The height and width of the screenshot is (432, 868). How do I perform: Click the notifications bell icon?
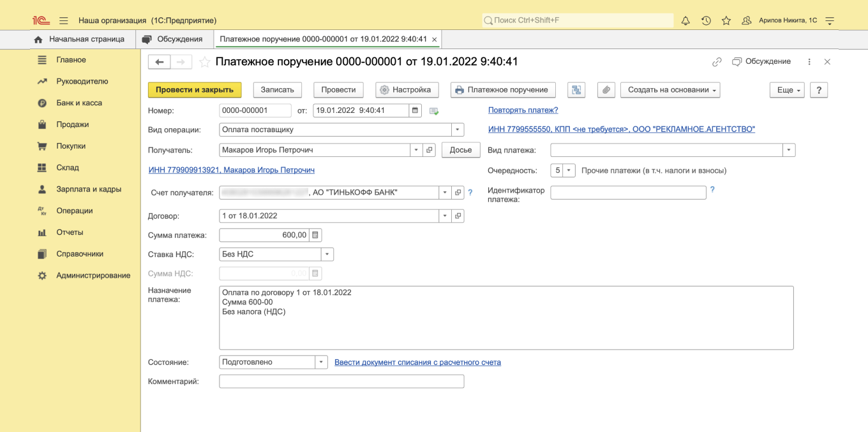click(x=685, y=20)
